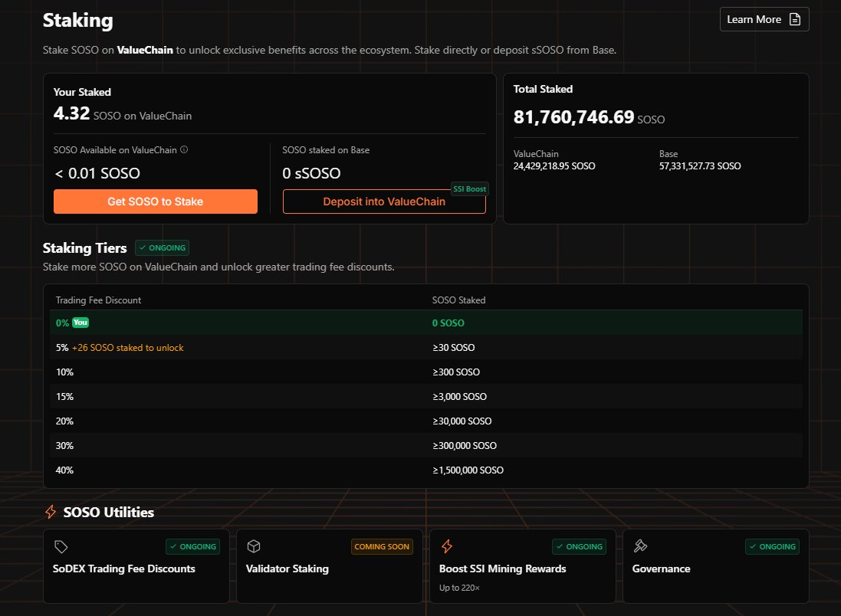Click Deposit into ValueChain

click(383, 202)
